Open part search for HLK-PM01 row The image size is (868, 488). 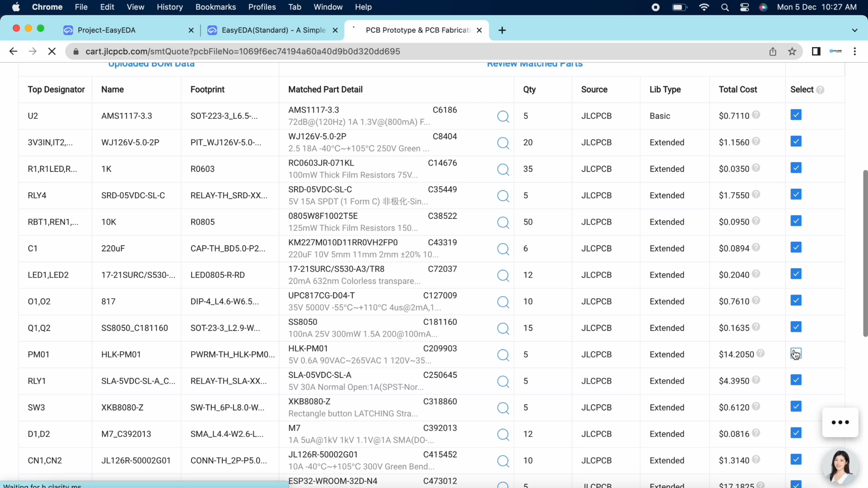(503, 355)
